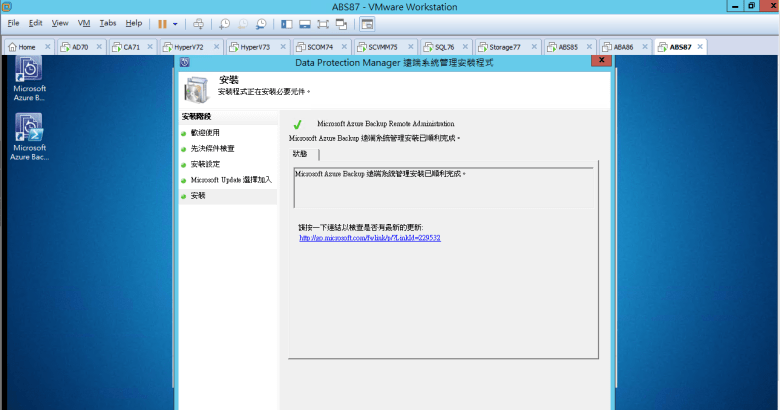Close the AD70 tab

point(98,47)
